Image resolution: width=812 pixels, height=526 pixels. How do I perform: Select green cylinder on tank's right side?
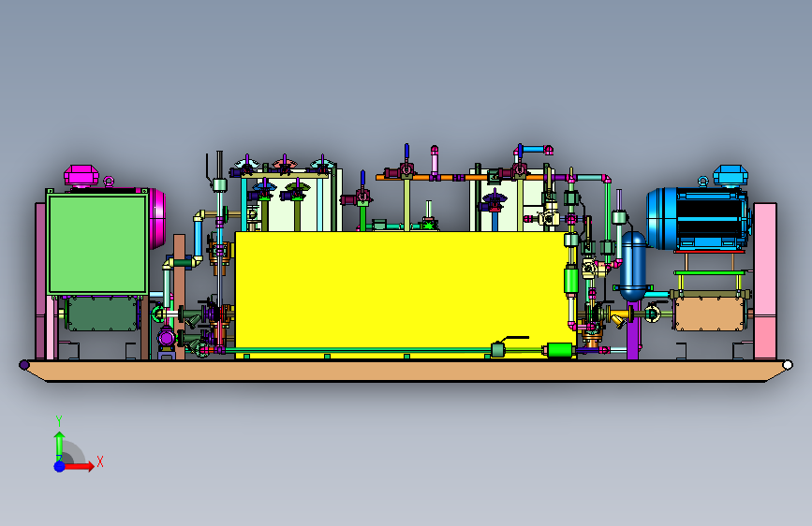coord(570,280)
